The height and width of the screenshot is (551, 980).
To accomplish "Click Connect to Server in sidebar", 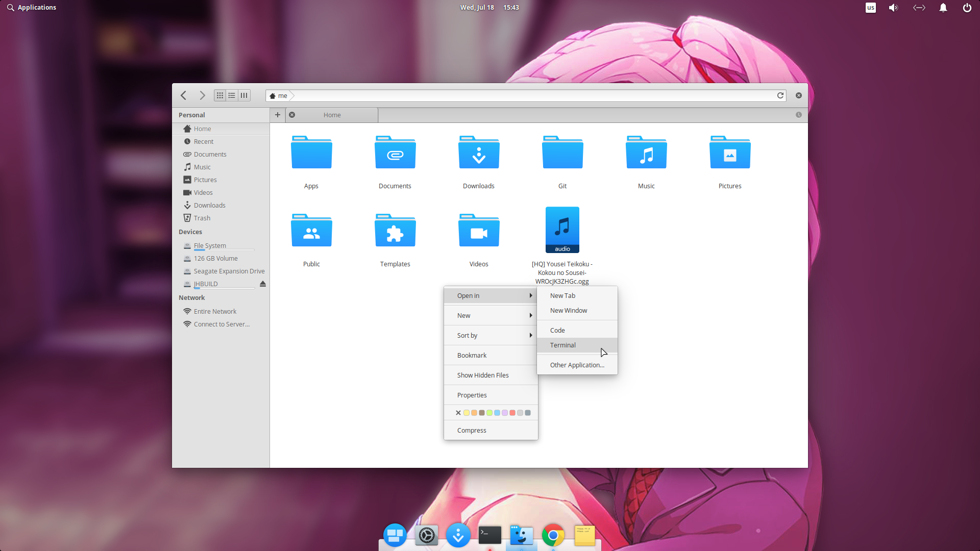I will (x=221, y=323).
